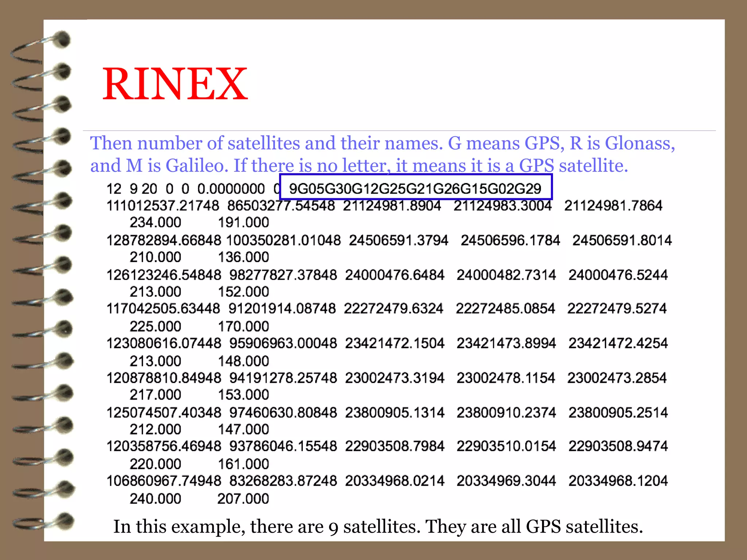This screenshot has width=747, height=560.
Task: Click the value 240.000
Action: pyautogui.click(x=155, y=499)
